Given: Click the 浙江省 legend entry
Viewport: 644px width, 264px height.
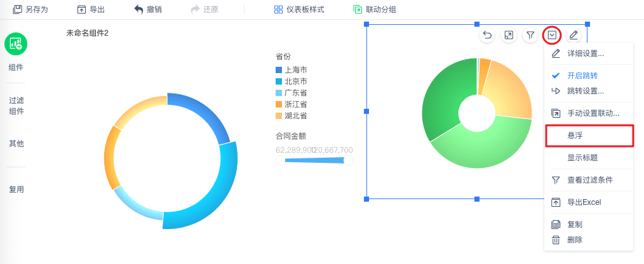Looking at the screenshot, I should pyautogui.click(x=292, y=104).
